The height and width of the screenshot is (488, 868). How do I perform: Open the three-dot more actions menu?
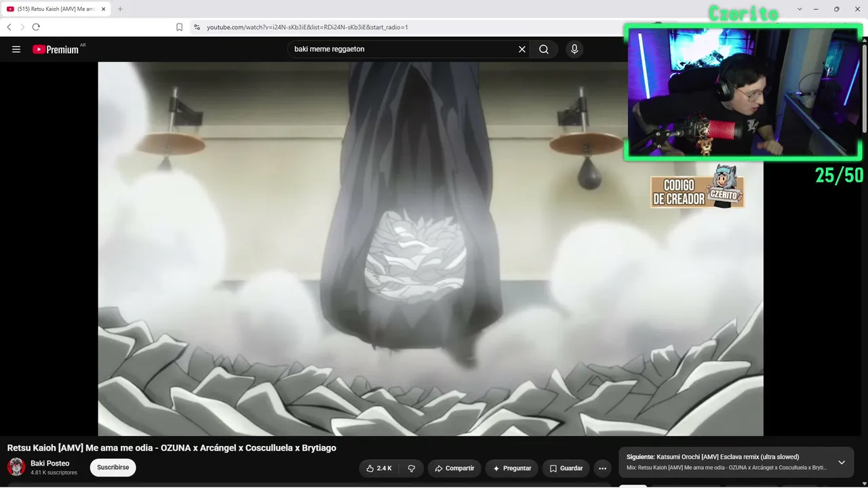coord(602,468)
